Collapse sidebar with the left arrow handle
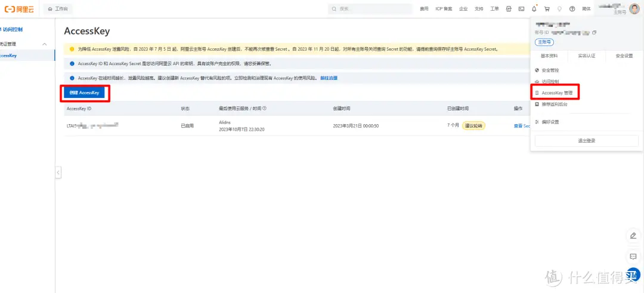Viewport: 644px width, 293px height. [58, 172]
